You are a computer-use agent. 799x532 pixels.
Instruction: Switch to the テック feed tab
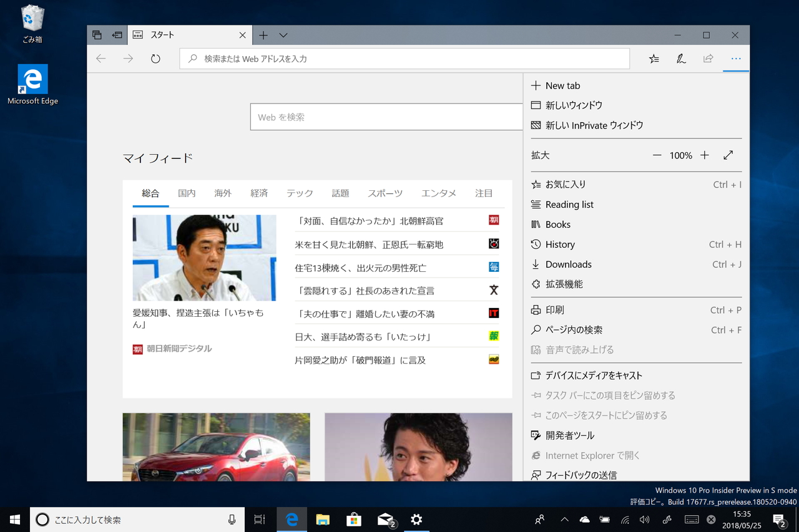[x=300, y=193]
